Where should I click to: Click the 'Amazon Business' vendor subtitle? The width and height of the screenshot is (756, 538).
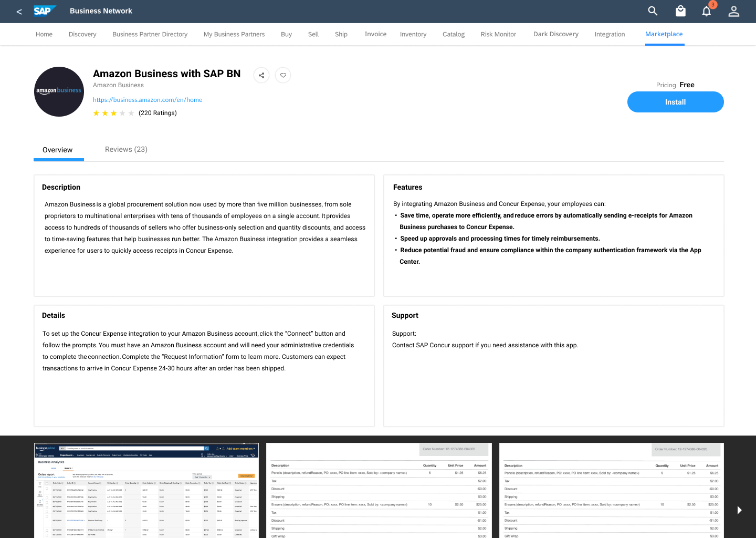click(118, 85)
